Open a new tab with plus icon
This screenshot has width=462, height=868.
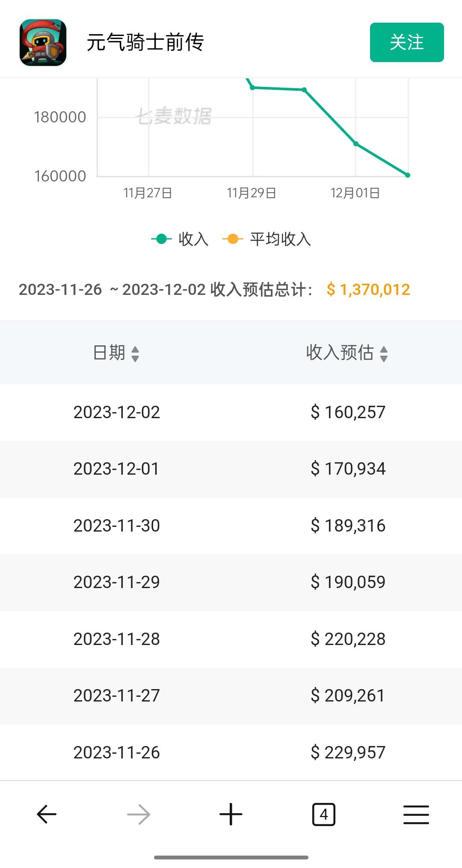(231, 814)
